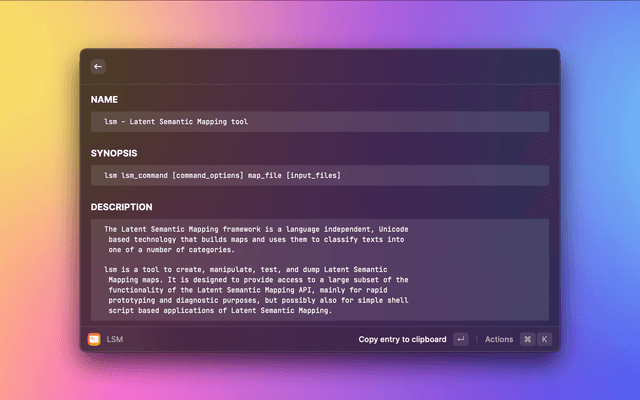Click the LSM label in footer

click(115, 339)
